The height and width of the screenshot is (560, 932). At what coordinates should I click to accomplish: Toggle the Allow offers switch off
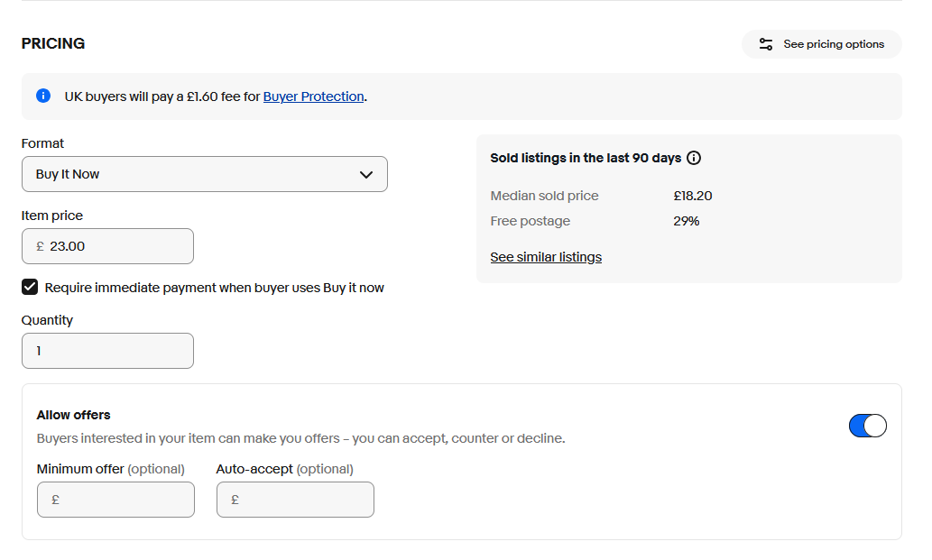(867, 426)
